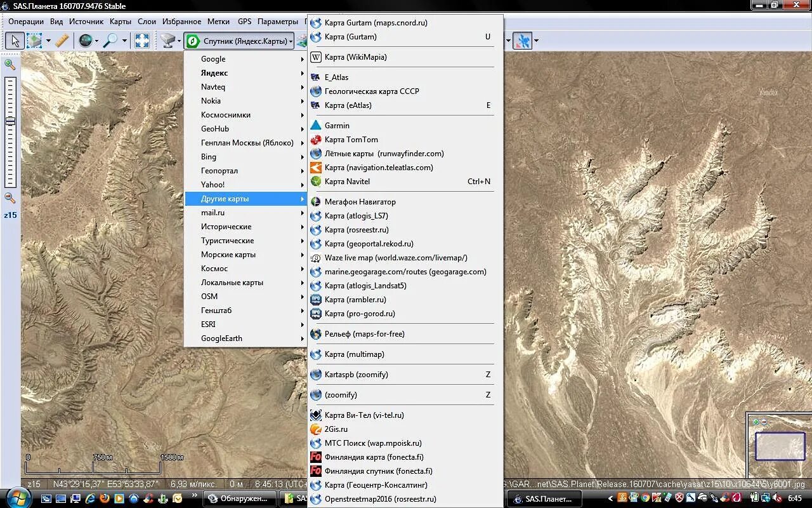This screenshot has height=508, width=812.
Task: Open the GPS menu
Action: click(245, 22)
